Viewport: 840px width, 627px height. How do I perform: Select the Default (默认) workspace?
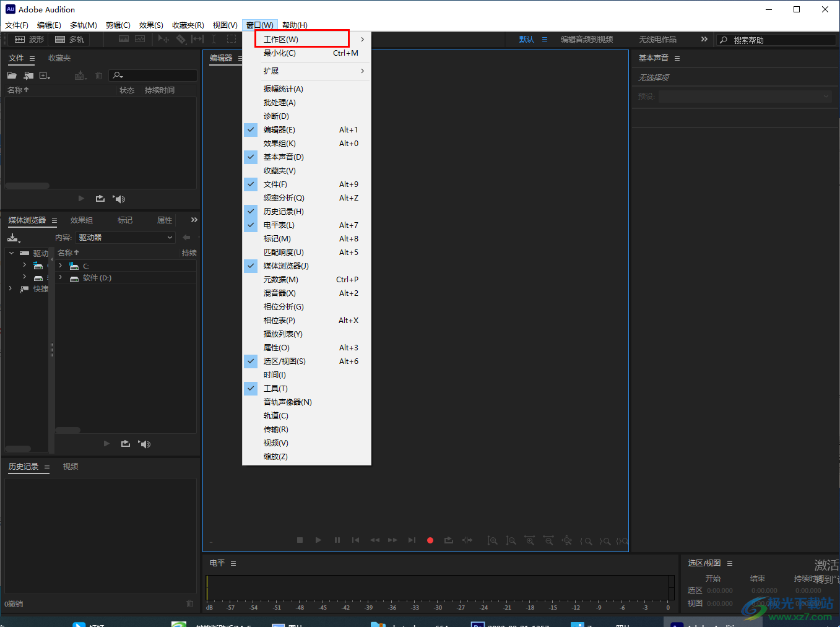tap(527, 39)
